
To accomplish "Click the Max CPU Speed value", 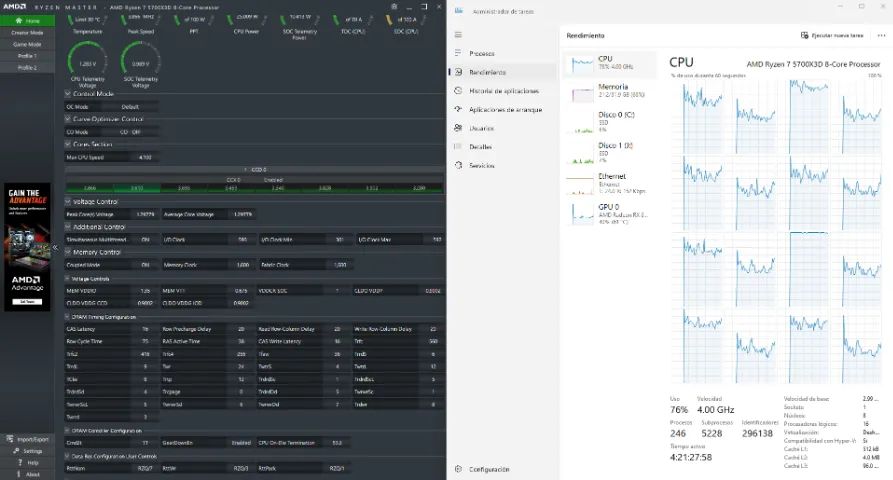I will pos(145,157).
